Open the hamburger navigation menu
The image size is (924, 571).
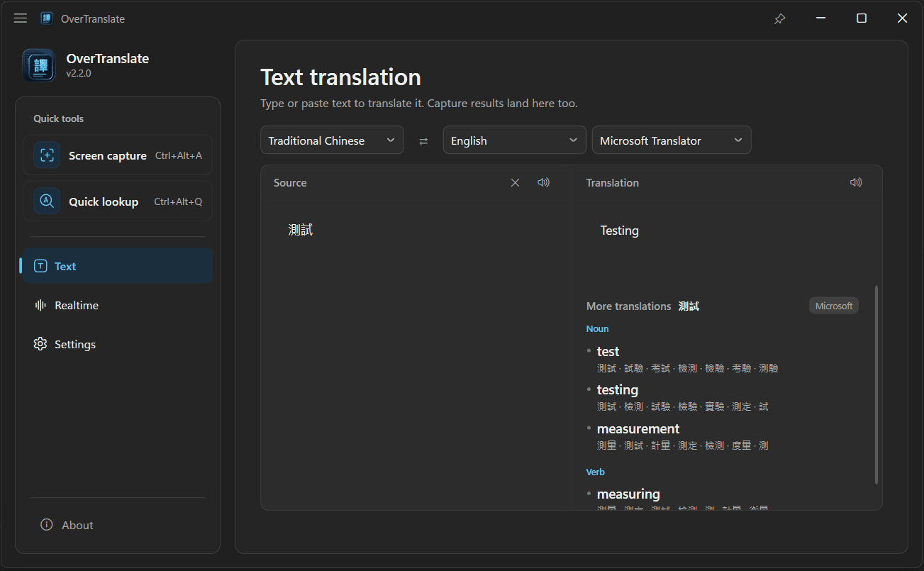pos(21,18)
